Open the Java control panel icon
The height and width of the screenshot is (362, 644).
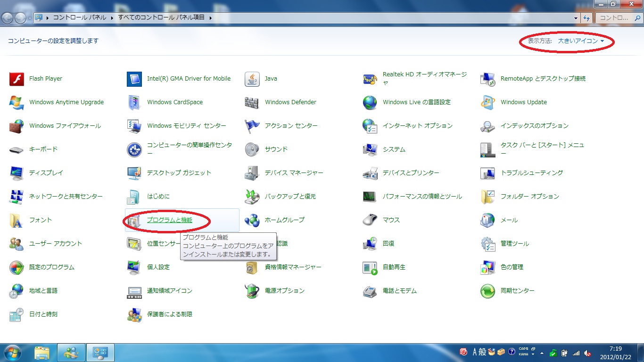point(252,79)
